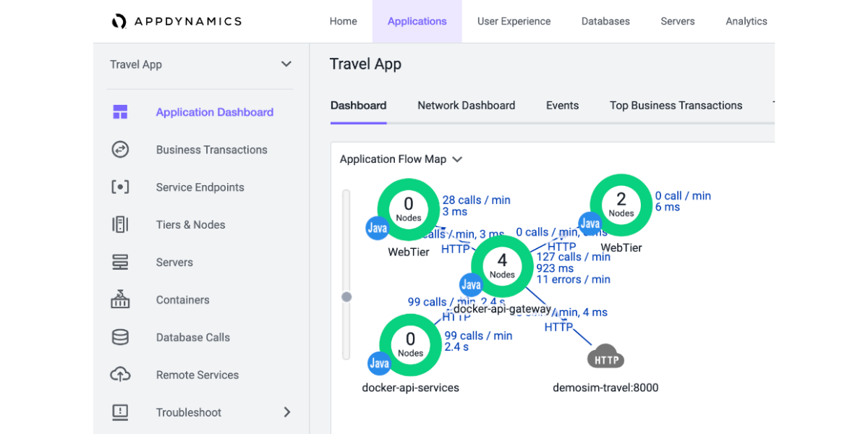Image resolution: width=868 pixels, height=434 pixels.
Task: Click the Servers sidebar icon
Action: pos(120,263)
